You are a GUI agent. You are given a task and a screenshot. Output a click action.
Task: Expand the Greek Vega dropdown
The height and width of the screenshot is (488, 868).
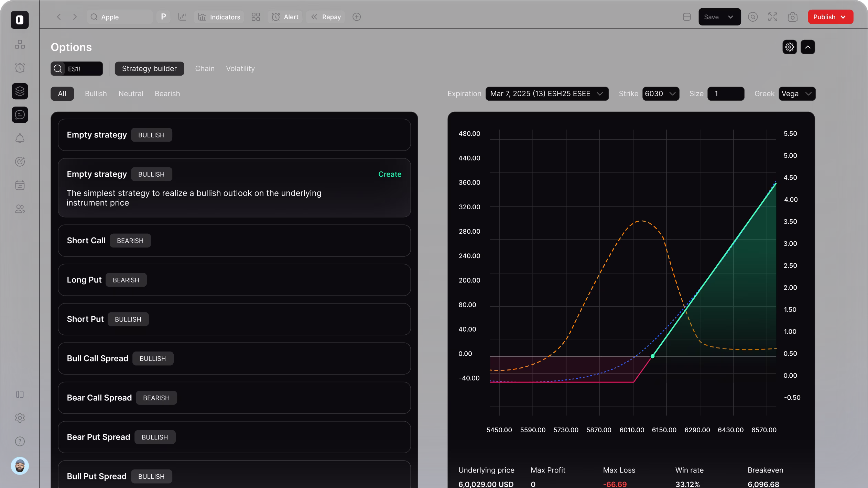click(x=796, y=93)
